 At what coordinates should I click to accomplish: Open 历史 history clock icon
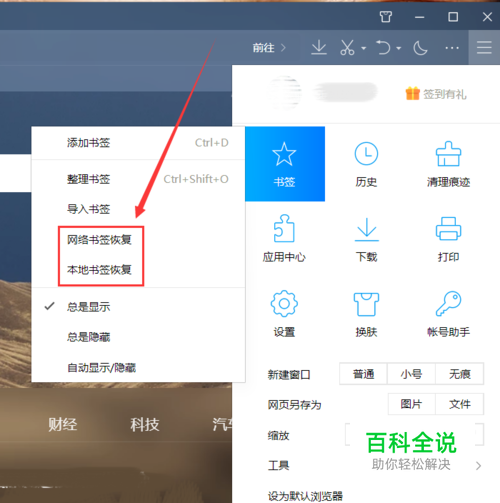click(366, 154)
